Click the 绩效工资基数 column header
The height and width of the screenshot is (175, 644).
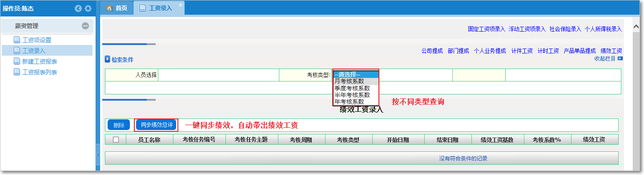coord(497,140)
